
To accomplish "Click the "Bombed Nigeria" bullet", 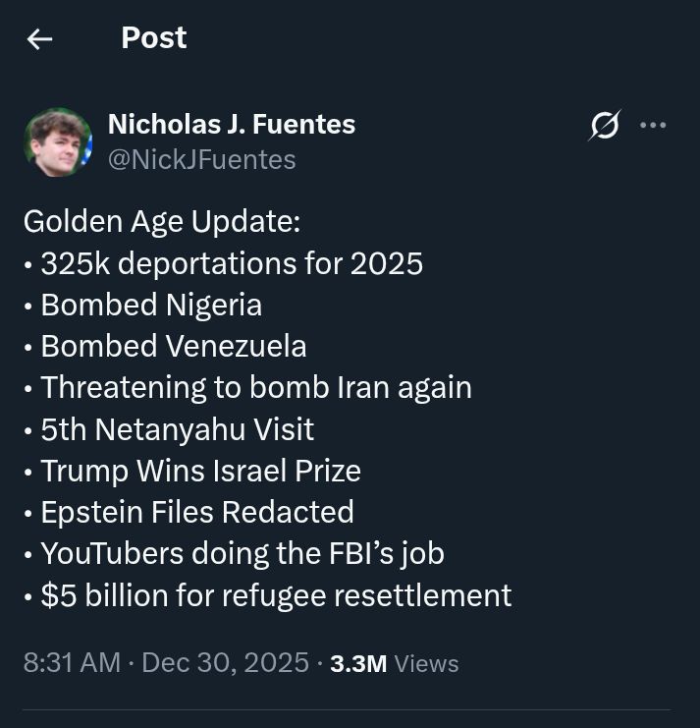I will (151, 305).
